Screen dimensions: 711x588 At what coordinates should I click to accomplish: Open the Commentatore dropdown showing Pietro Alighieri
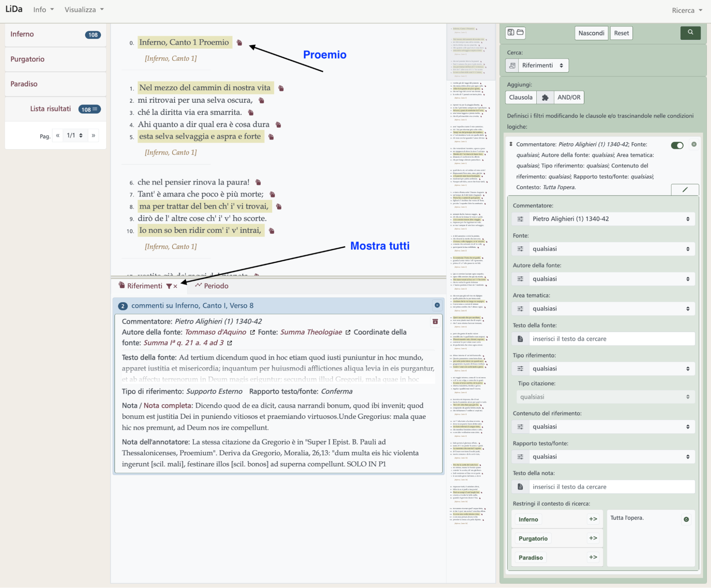pos(611,219)
